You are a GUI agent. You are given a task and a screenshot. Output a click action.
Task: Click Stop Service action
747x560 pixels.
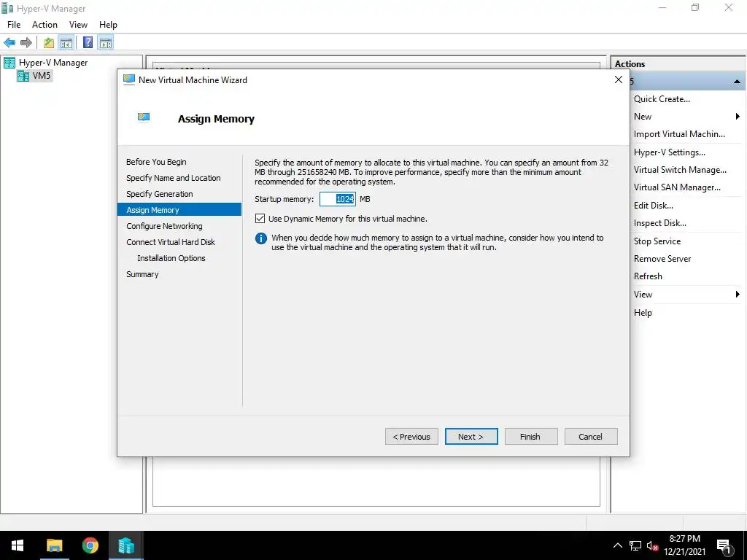[657, 241]
